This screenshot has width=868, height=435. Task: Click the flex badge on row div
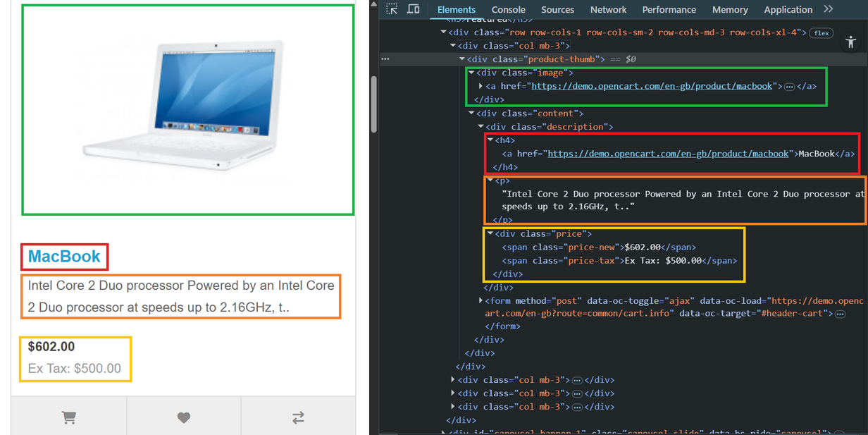(821, 32)
